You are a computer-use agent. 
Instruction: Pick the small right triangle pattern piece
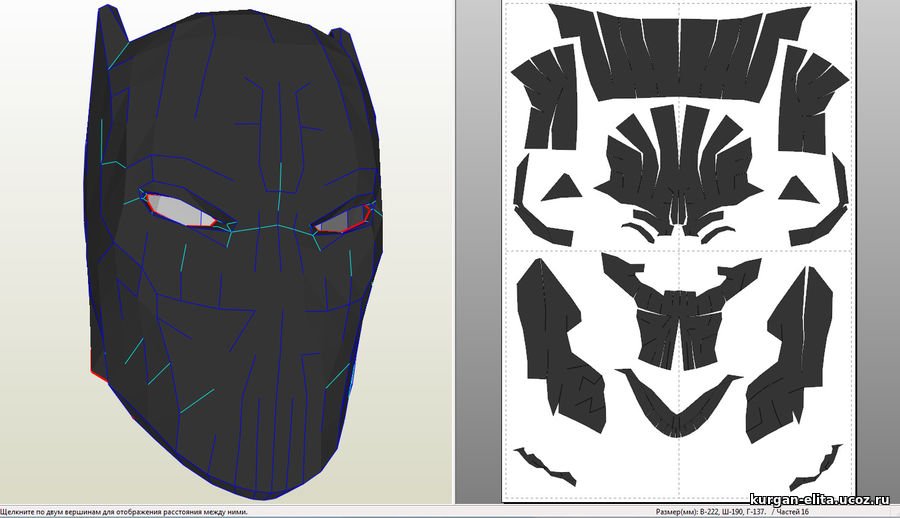pos(798,190)
